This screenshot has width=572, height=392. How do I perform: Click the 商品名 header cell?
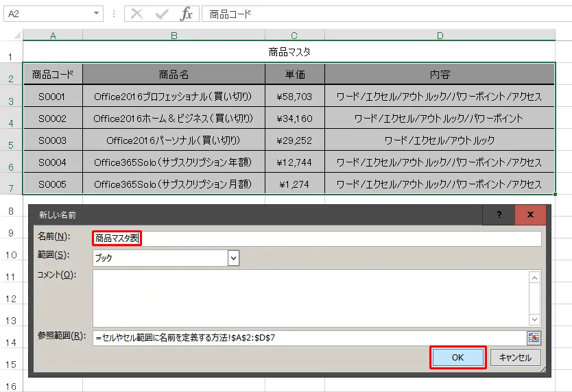[174, 74]
